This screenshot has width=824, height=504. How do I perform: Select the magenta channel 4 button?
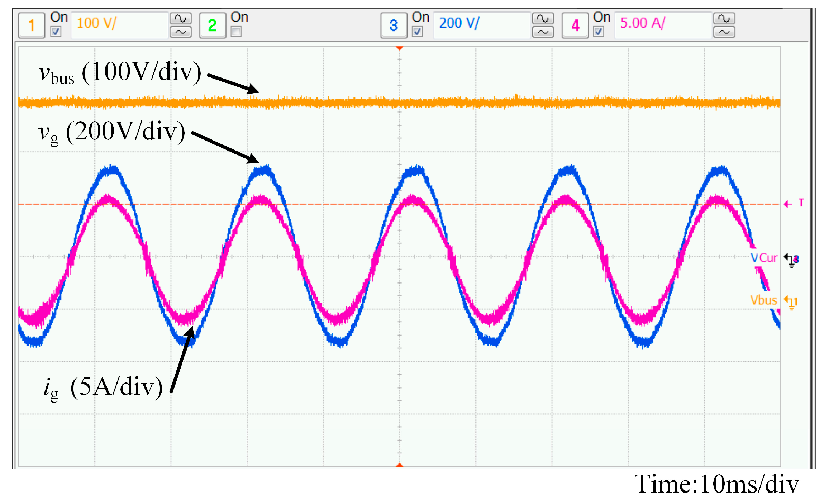[x=575, y=25]
